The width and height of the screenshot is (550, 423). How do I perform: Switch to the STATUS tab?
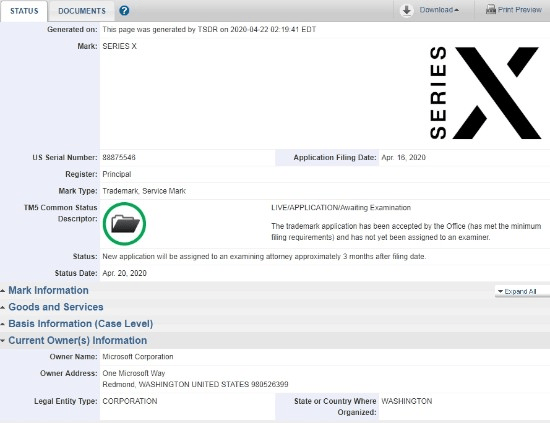24,11
